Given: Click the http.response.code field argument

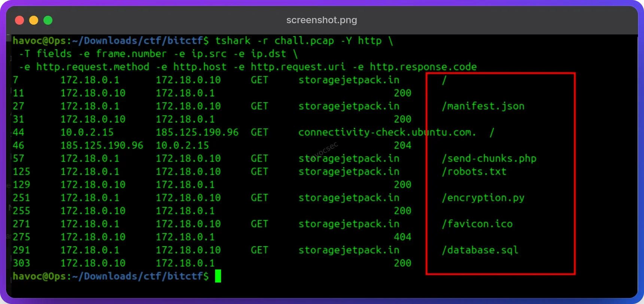Looking at the screenshot, I should tap(423, 67).
